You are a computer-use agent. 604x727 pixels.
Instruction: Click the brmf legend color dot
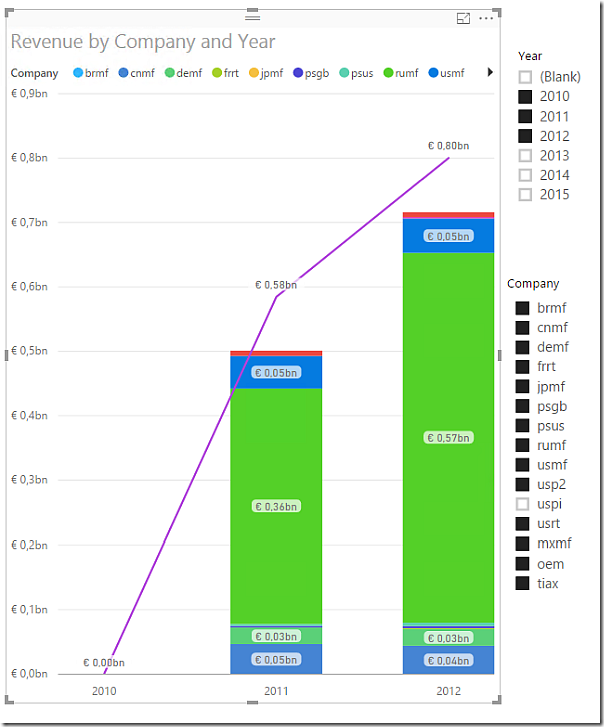[79, 73]
